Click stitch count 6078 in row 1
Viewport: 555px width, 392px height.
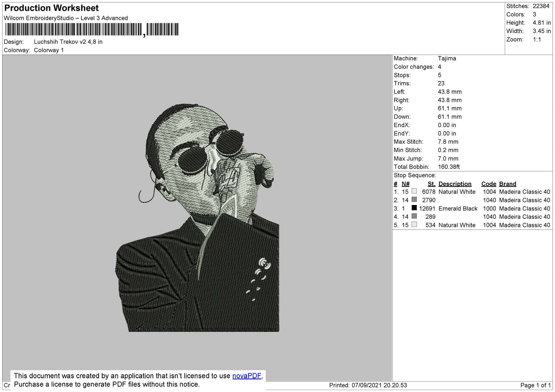tap(429, 192)
